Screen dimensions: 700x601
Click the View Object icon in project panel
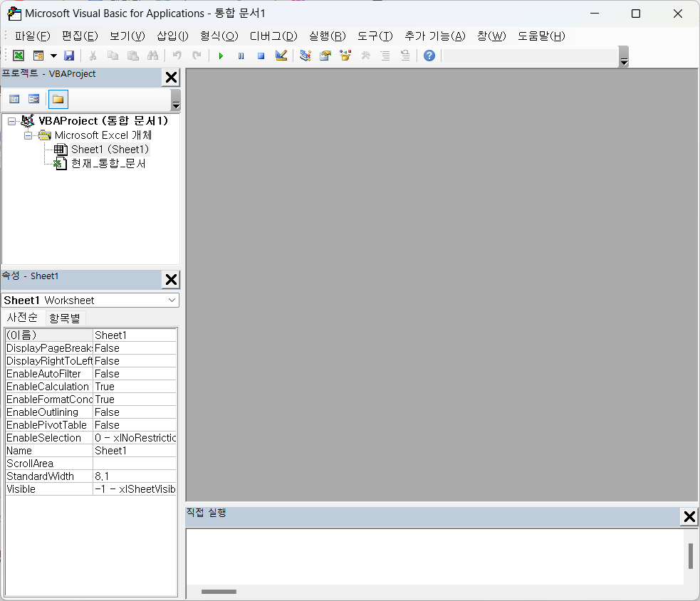tap(34, 99)
